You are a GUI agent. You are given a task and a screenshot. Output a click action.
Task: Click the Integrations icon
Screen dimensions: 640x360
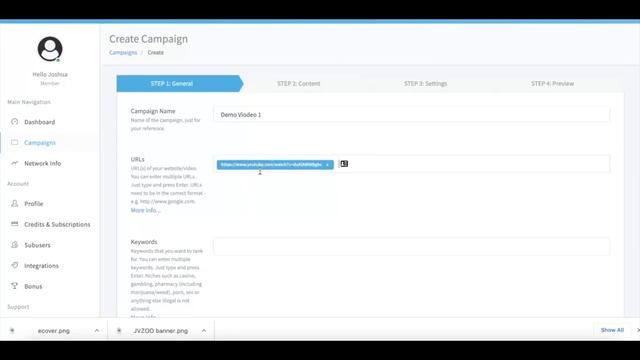tap(15, 265)
